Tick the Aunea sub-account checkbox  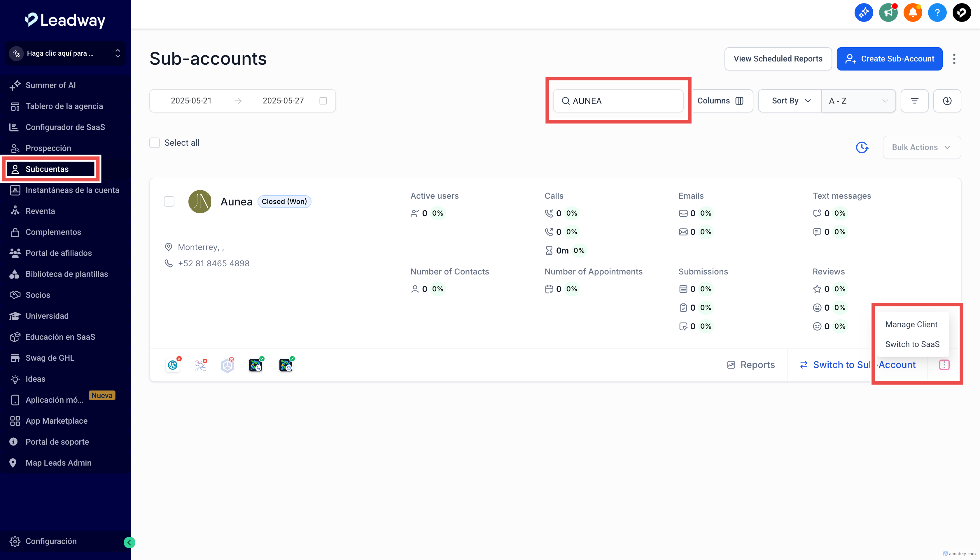(x=169, y=201)
